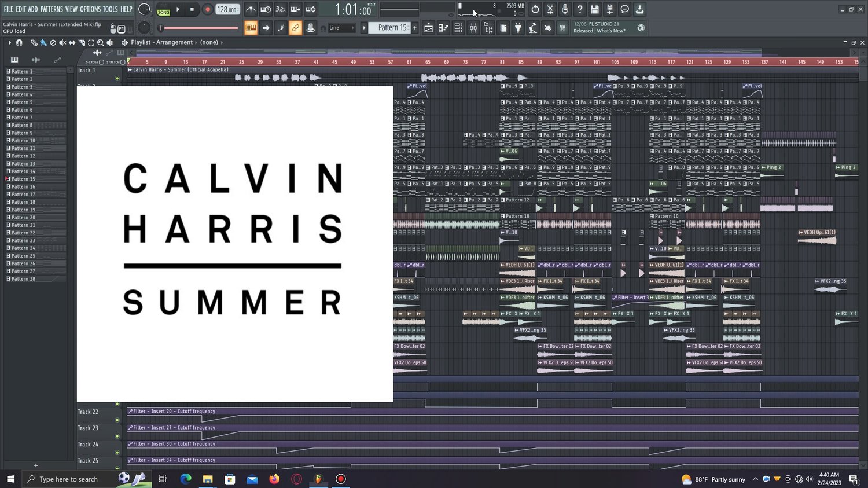Viewport: 868px width, 488px height.
Task: Toggle the chain-link note/clip grouping button
Action: coord(296,28)
